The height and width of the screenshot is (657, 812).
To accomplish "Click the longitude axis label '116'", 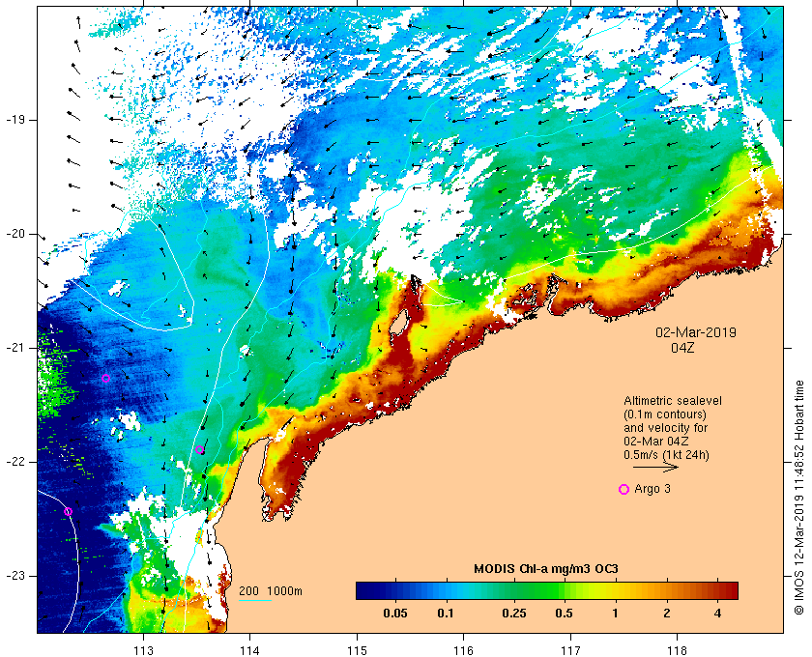I will coord(463,650).
